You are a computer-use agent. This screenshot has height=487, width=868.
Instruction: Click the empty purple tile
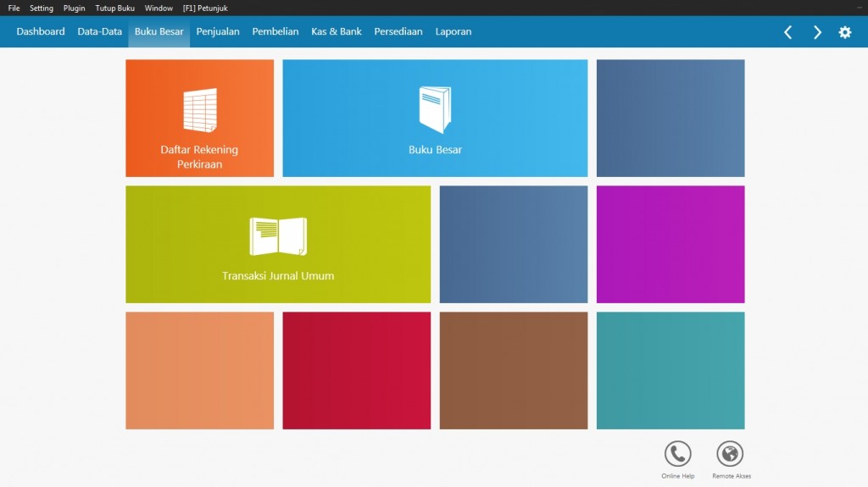[670, 244]
